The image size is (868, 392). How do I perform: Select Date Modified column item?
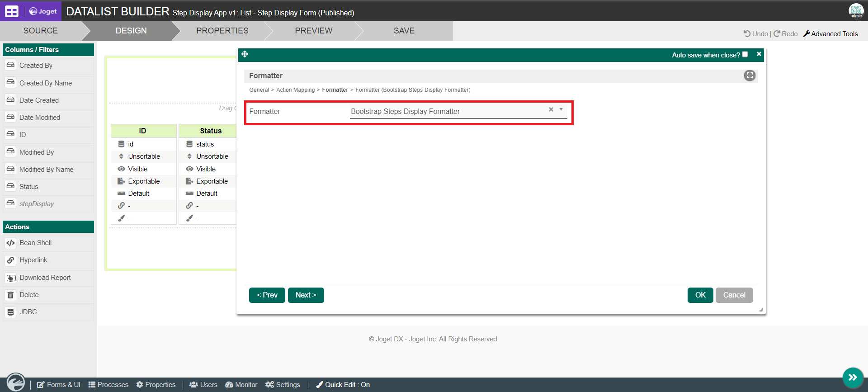48,118
